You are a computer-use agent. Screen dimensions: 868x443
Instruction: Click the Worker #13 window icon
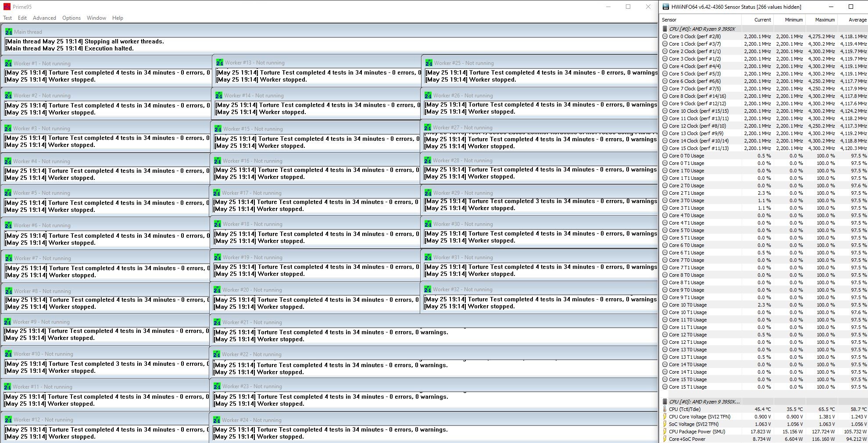pyautogui.click(x=220, y=62)
